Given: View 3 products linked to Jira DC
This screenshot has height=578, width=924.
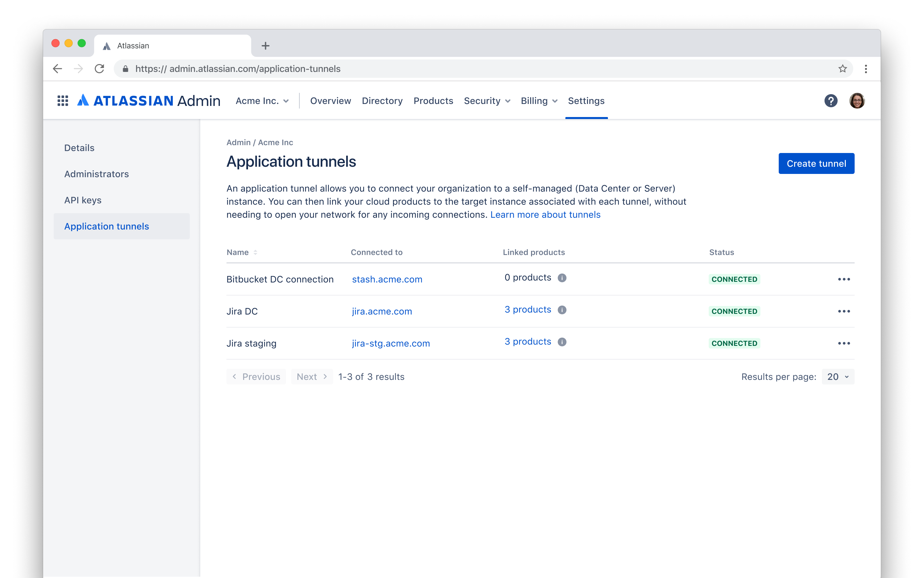Looking at the screenshot, I should click(x=528, y=310).
